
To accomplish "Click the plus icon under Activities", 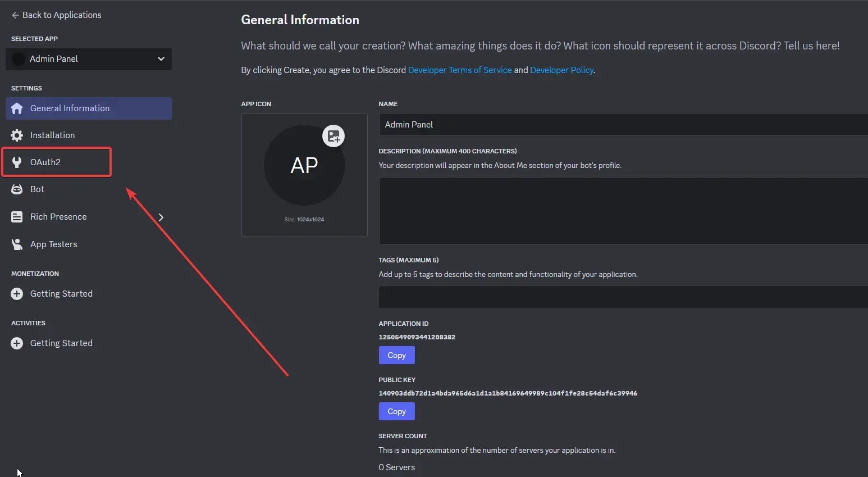I will pyautogui.click(x=17, y=343).
